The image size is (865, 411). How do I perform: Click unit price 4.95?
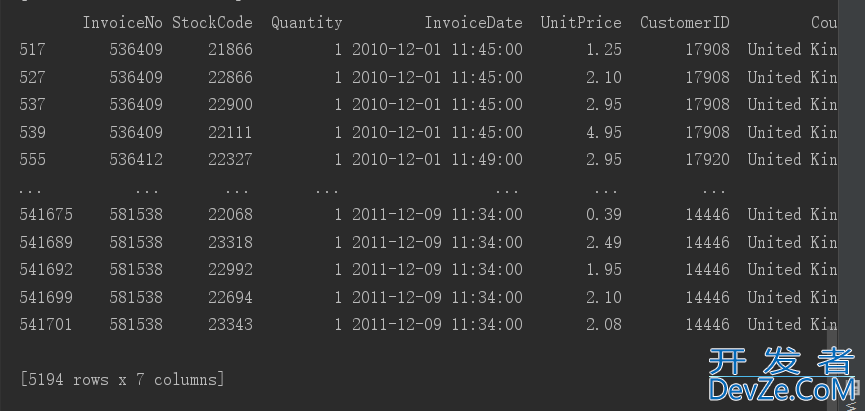604,132
